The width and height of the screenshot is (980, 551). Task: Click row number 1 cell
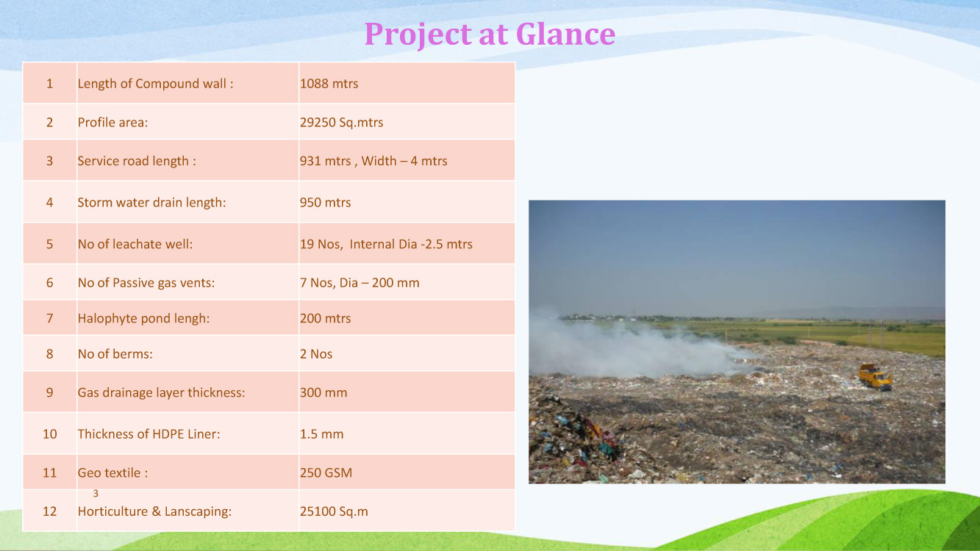[50, 83]
